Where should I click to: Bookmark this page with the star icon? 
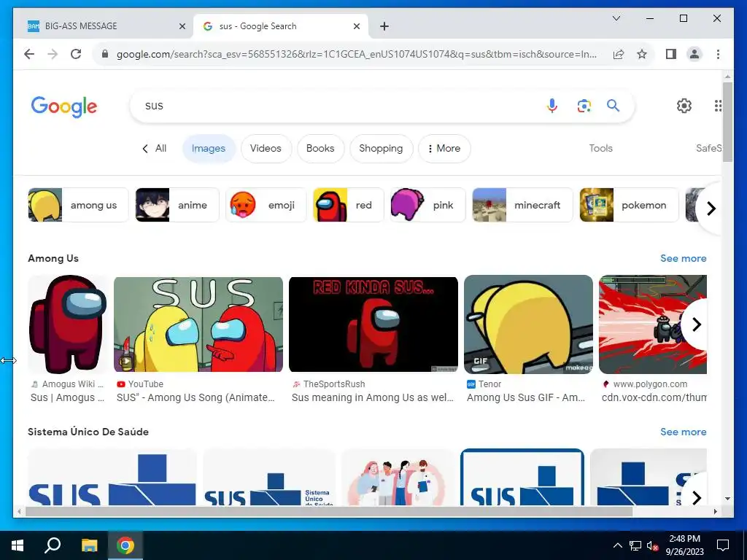642,54
